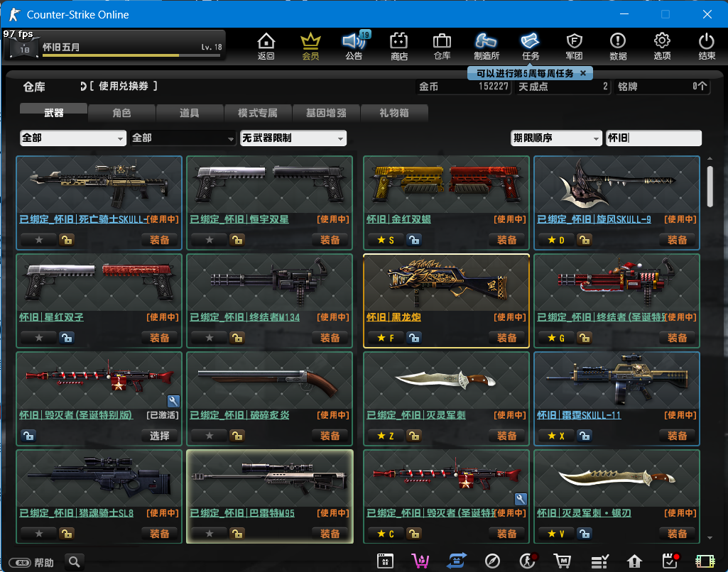The image size is (728, 572).
Task: Open the 公告 announcements speaker icon
Action: [x=354, y=46]
